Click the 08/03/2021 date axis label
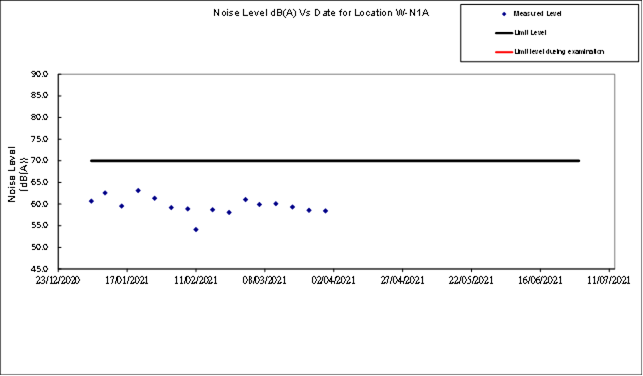Screen dimensions: 643x376 click(264, 280)
